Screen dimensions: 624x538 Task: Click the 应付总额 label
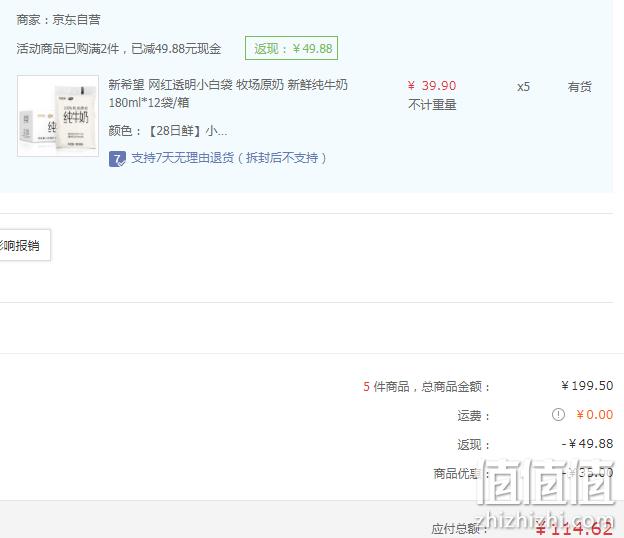click(x=460, y=529)
